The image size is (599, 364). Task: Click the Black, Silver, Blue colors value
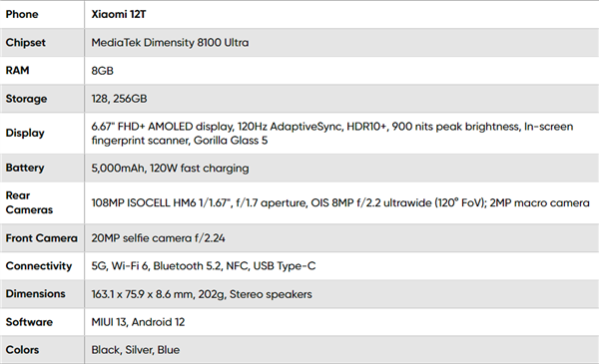pyautogui.click(x=135, y=350)
